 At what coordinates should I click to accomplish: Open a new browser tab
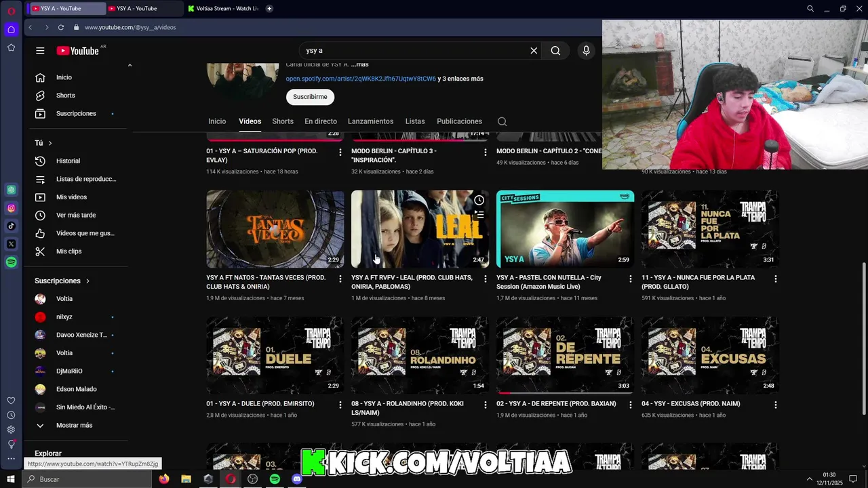[269, 9]
